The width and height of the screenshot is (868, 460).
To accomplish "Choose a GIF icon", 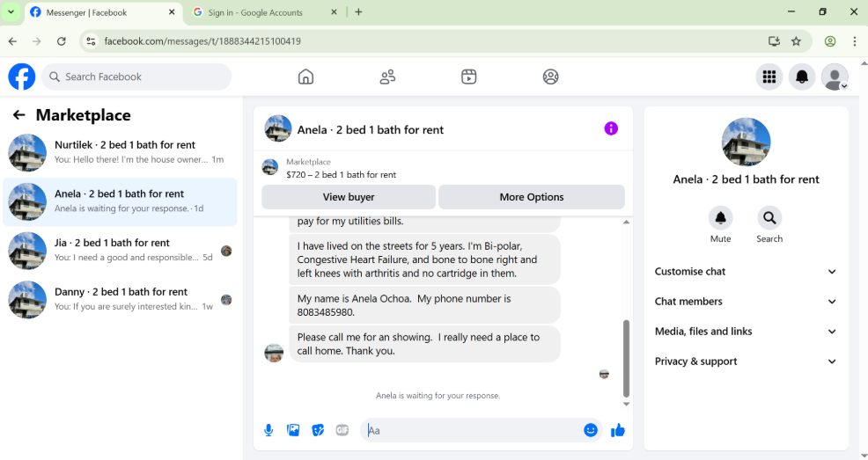I will tap(342, 430).
